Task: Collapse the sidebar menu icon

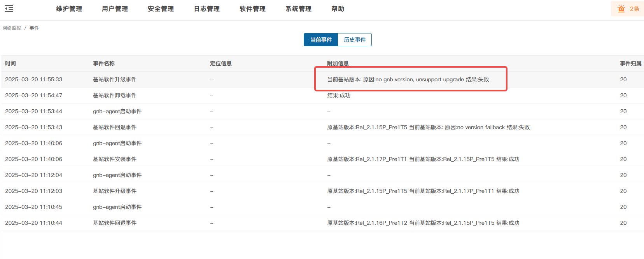Action: tap(9, 9)
